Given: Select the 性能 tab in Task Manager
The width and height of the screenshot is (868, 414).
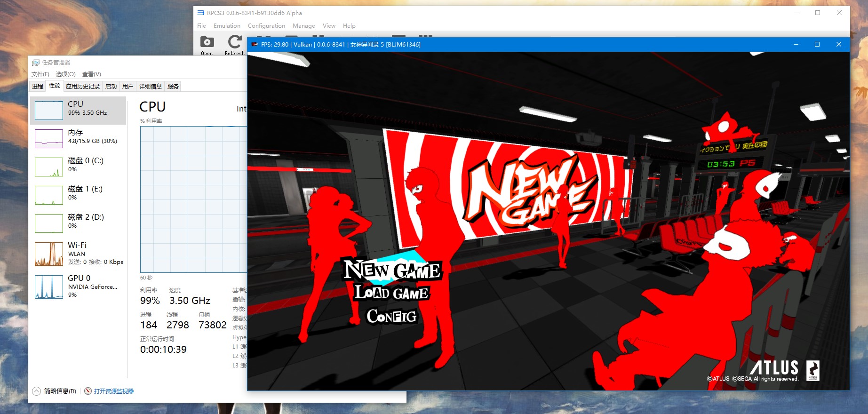Looking at the screenshot, I should [55, 86].
